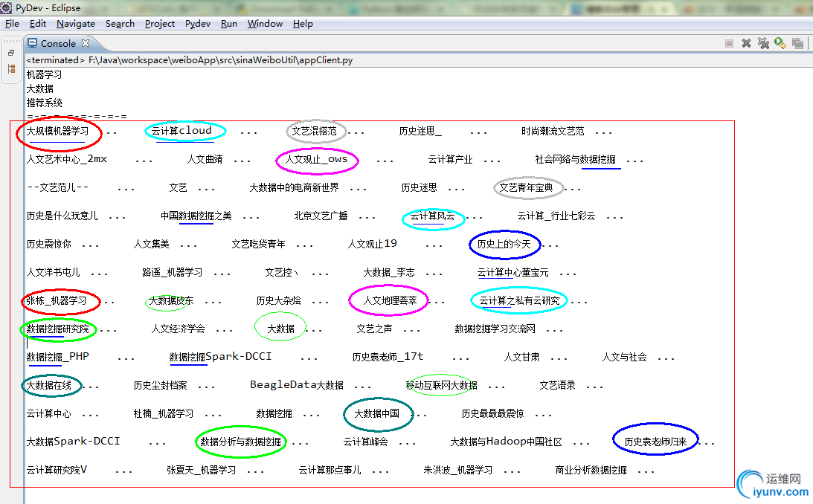Click the text '云计算研究院V'
Viewport: 813px width, 504px height.
point(57,469)
